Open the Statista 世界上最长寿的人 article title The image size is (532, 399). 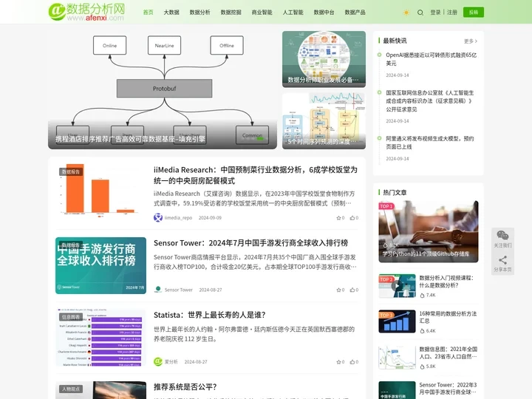point(209,315)
